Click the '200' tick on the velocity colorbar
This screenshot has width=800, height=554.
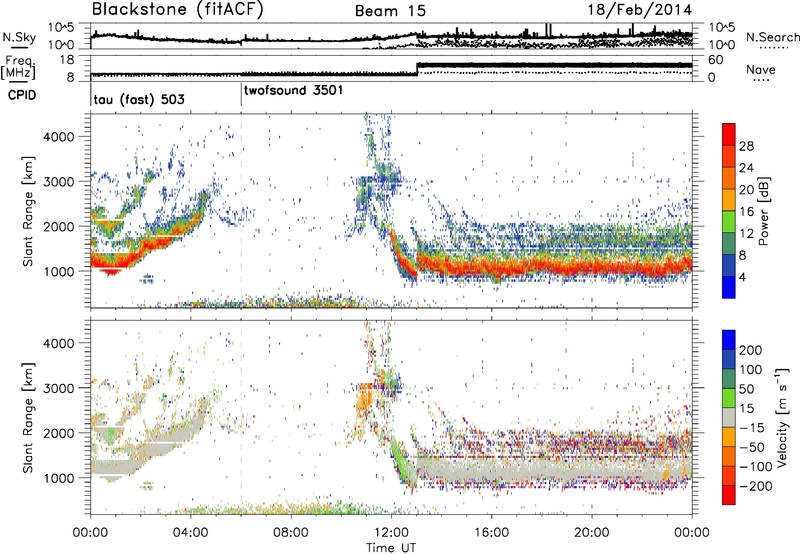coord(751,350)
